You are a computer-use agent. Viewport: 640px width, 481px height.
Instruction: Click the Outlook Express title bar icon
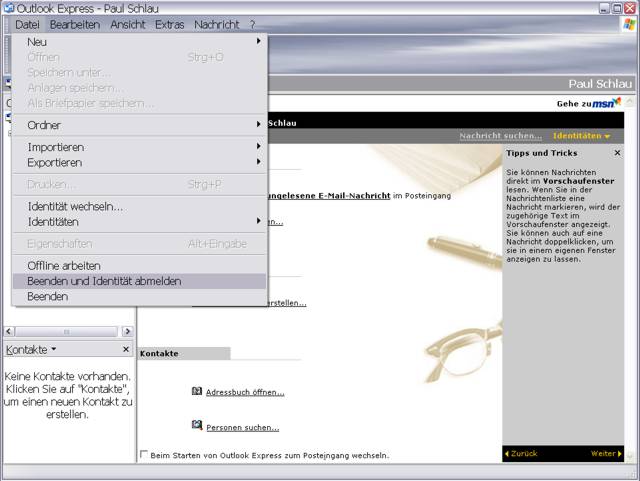(x=7, y=7)
